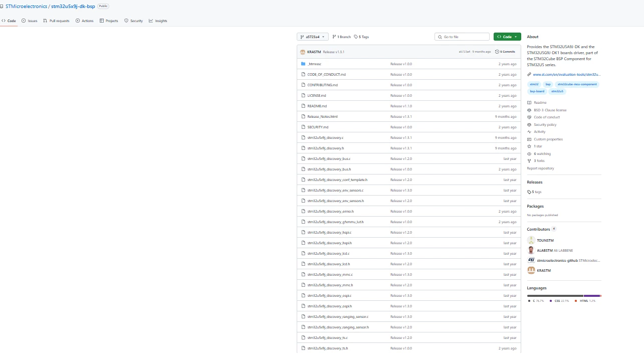Click the file icon beside stm32u5x9j_discovery_env_sensors.h
644x354 pixels.
point(303,201)
